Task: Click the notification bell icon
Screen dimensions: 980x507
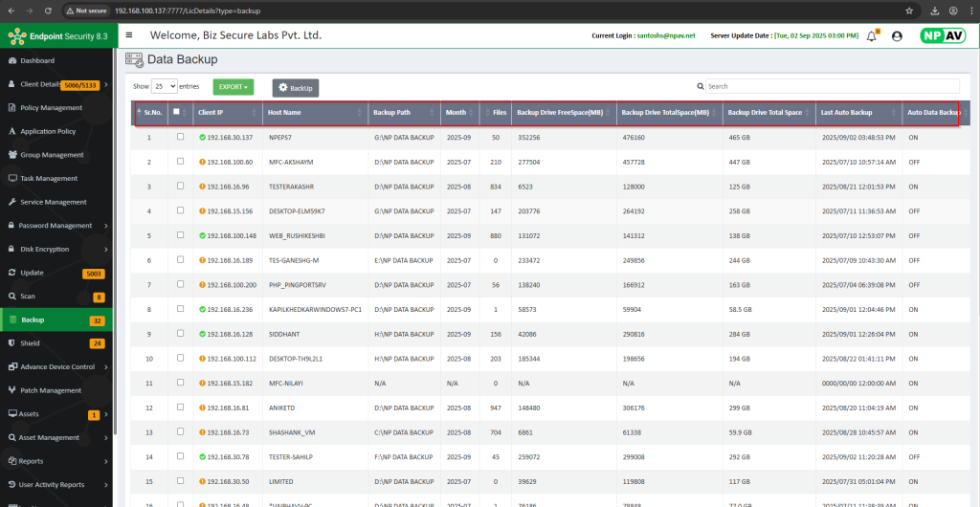Action: click(x=871, y=35)
